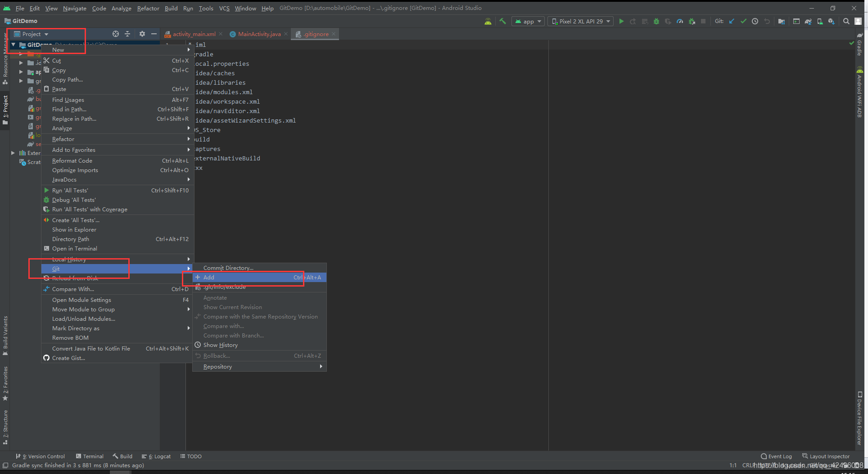This screenshot has width=868, height=474.
Task: Toggle Build Variants side tool window
Action: pyautogui.click(x=5, y=335)
